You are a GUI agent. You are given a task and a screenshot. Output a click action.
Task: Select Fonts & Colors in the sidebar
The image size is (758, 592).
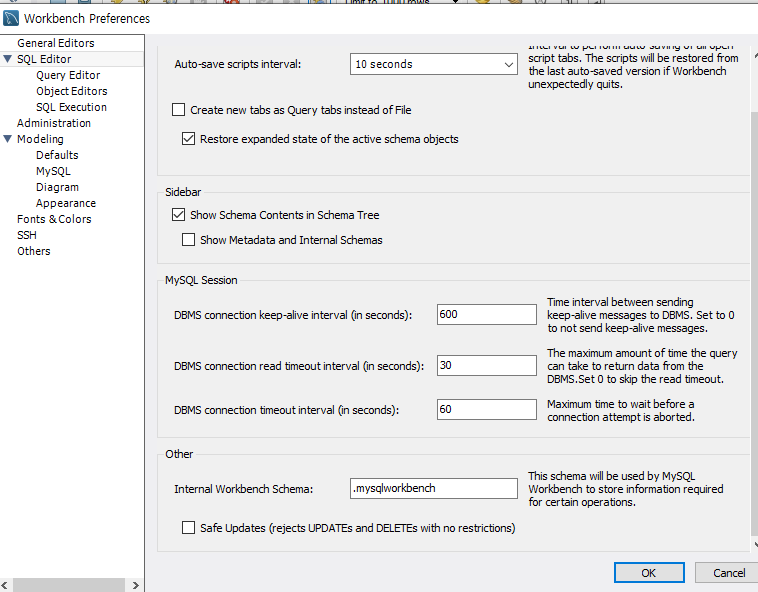(x=54, y=219)
